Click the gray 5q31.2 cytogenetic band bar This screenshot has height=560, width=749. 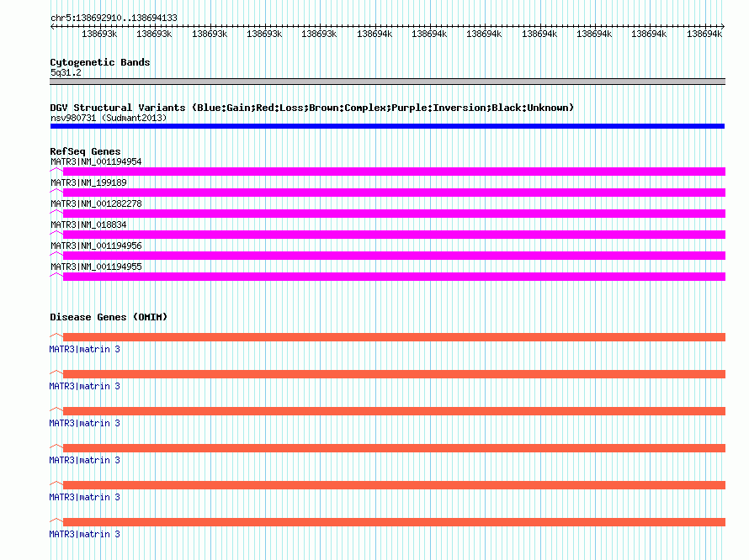tap(387, 82)
